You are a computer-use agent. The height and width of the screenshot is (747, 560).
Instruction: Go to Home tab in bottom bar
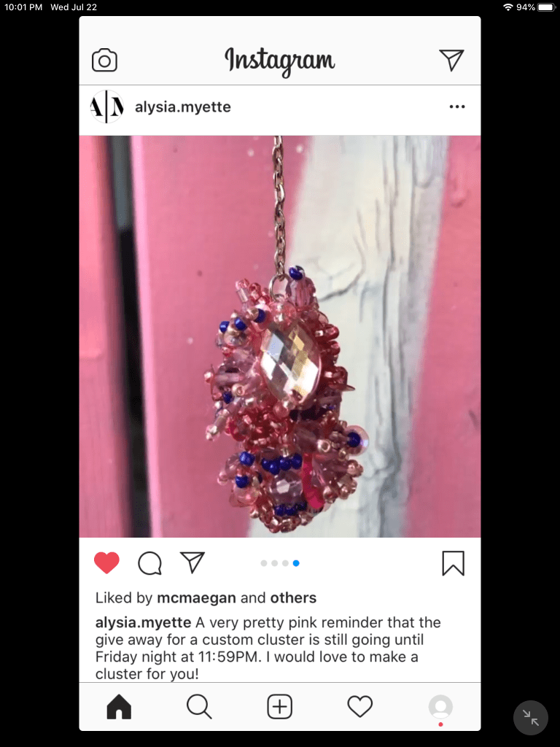pyautogui.click(x=119, y=706)
